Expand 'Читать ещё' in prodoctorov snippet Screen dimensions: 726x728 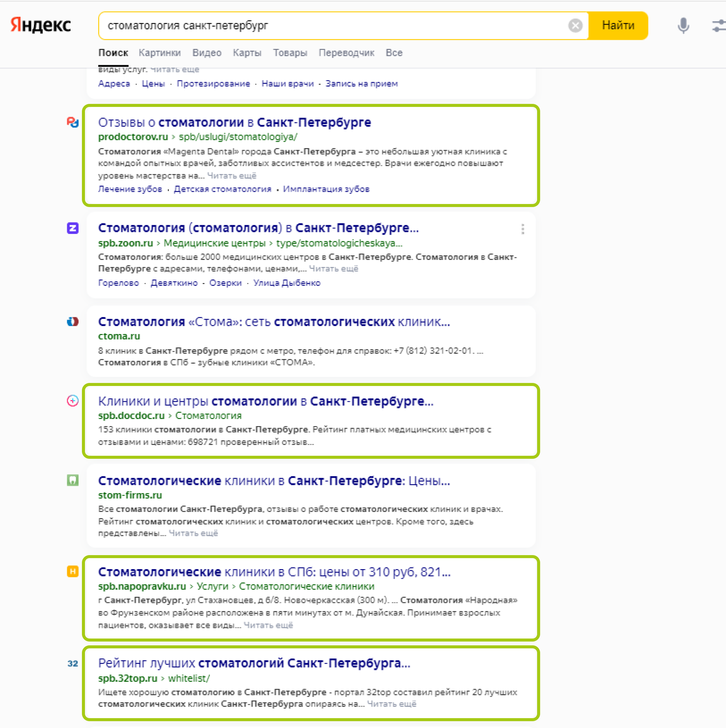(231, 176)
